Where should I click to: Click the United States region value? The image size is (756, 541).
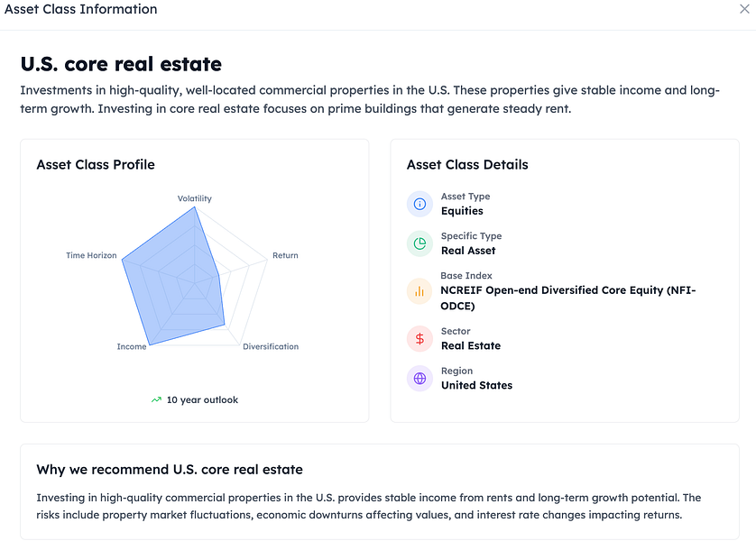[476, 385]
